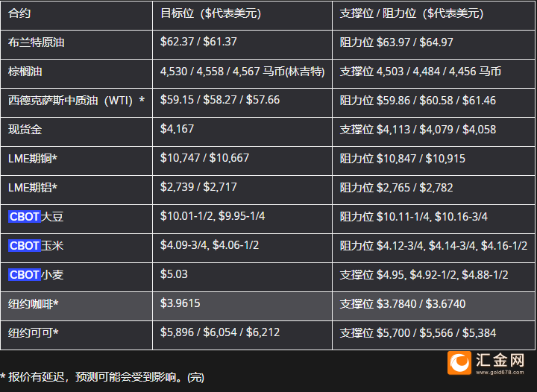
Task: Select the highlighted 纽约咖啡 row label
Action: pyautogui.click(x=34, y=303)
